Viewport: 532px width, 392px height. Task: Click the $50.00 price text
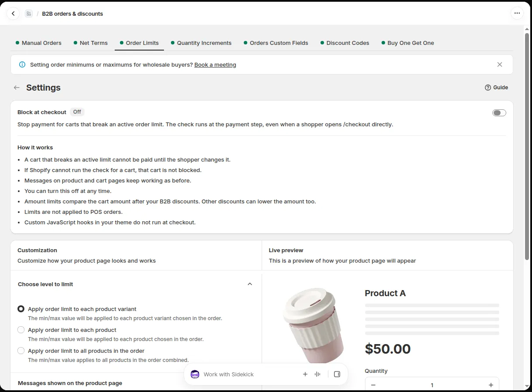pyautogui.click(x=388, y=349)
